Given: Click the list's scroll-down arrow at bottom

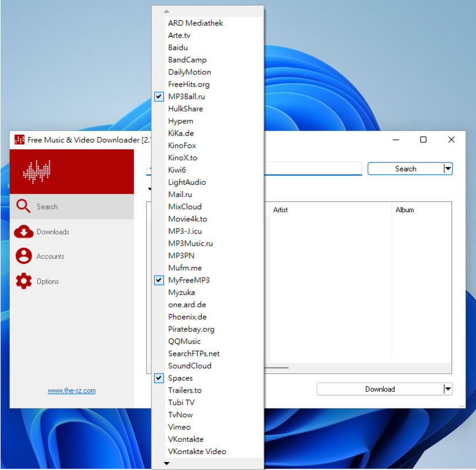Looking at the screenshot, I should point(167,463).
